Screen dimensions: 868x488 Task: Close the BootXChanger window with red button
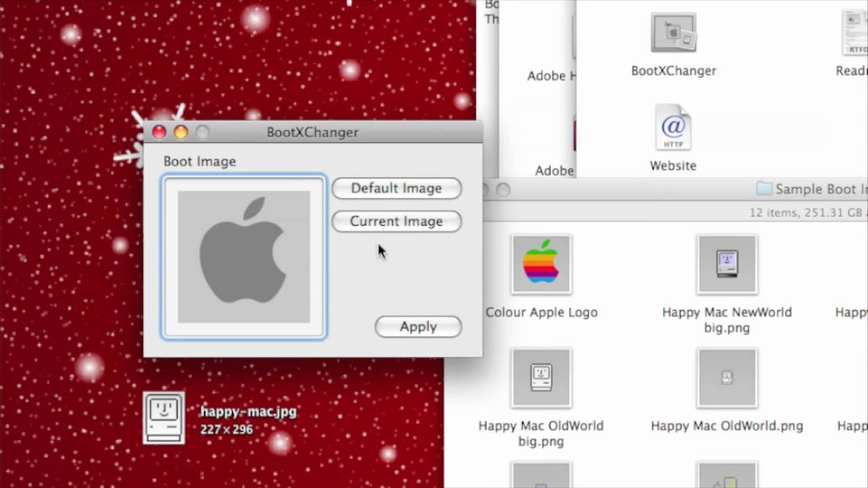(159, 132)
